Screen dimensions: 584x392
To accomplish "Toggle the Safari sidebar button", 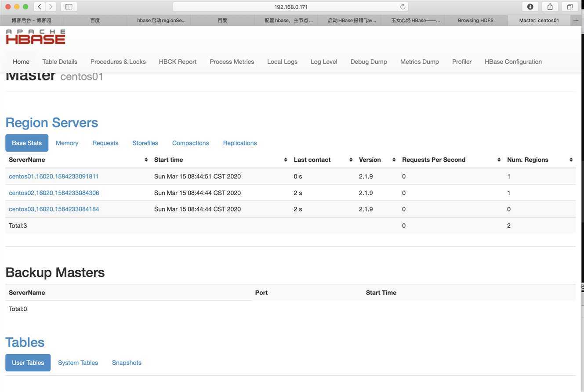I will 69,7.
